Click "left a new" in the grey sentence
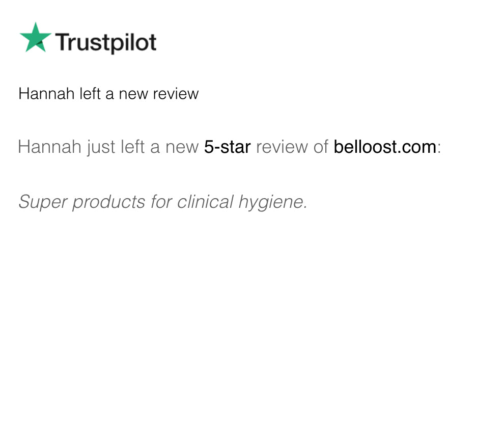Screen dimensions: 504x433 pyautogui.click(x=159, y=147)
